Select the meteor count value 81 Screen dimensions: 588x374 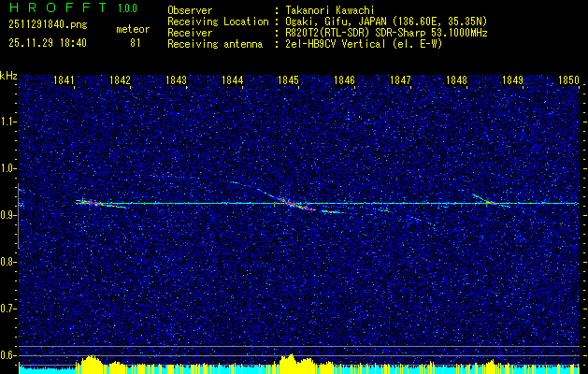click(136, 42)
